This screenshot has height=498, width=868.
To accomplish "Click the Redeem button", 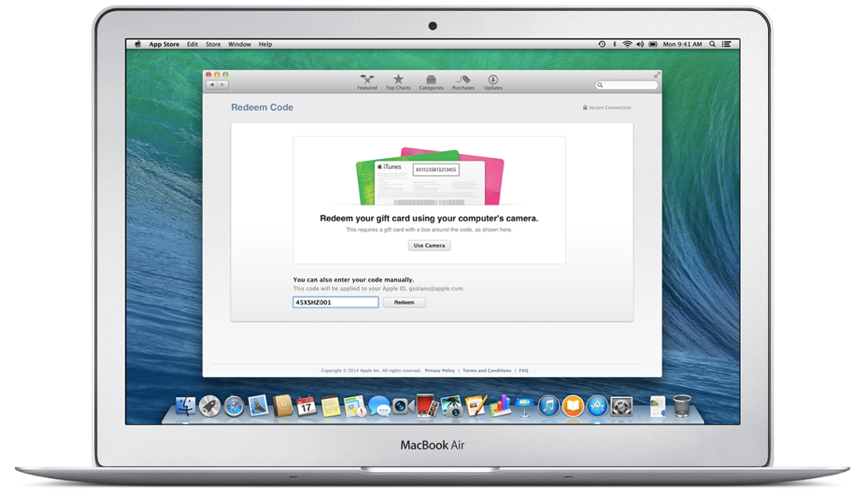I will tap(404, 302).
